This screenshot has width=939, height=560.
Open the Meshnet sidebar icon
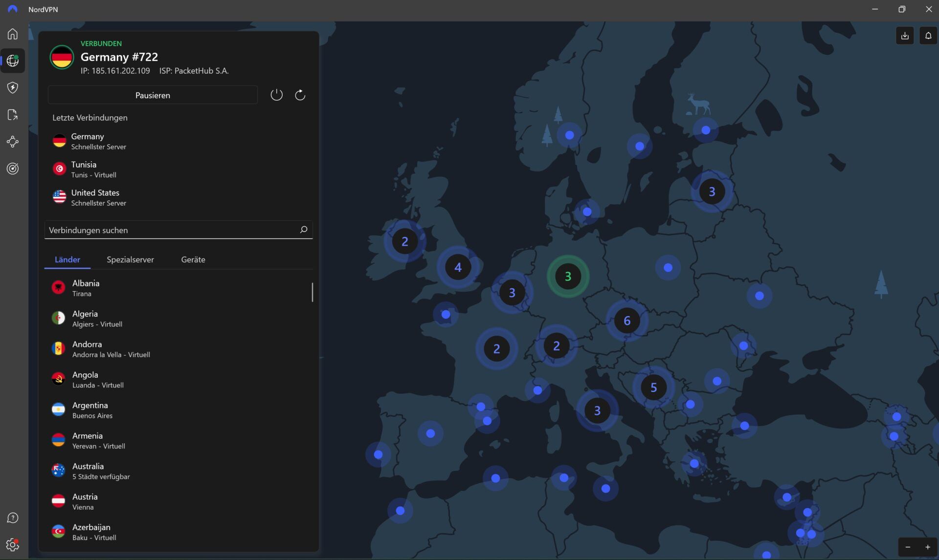coord(13,142)
